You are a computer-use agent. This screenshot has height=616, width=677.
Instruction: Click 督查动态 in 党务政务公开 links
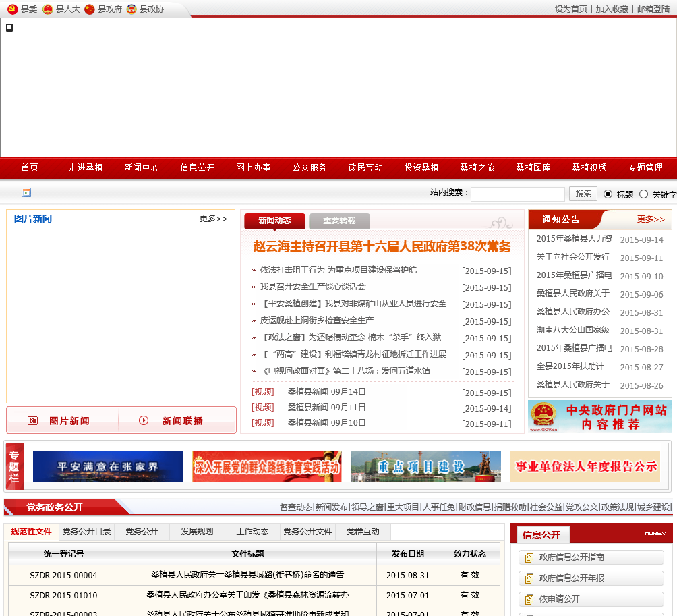296,507
